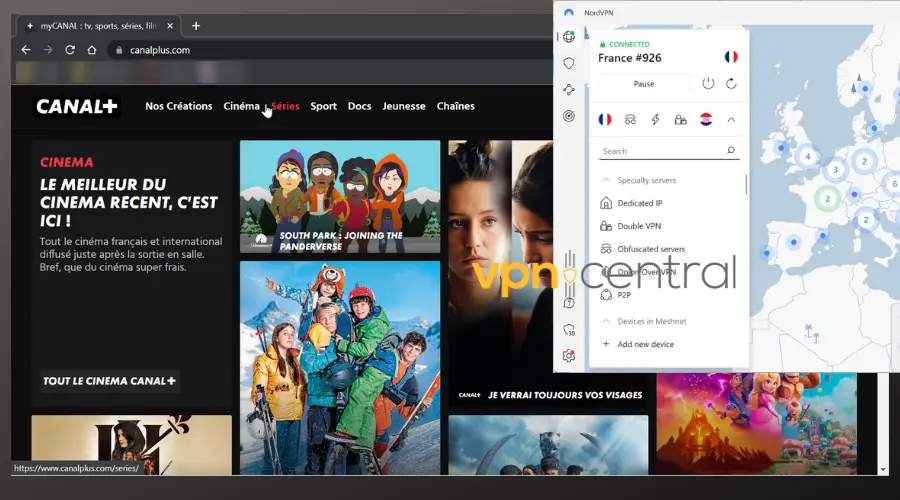Viewport: 900px width, 500px height.
Task: Open the NordVPN globe/VPN sidebar icon
Action: (569, 37)
